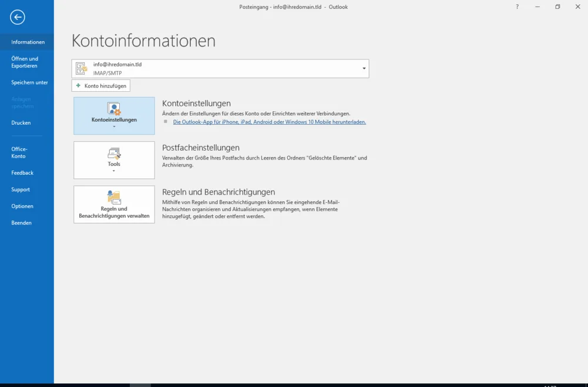
Task: Click the Regeln und Benachrichtigungen icon
Action: click(x=114, y=198)
